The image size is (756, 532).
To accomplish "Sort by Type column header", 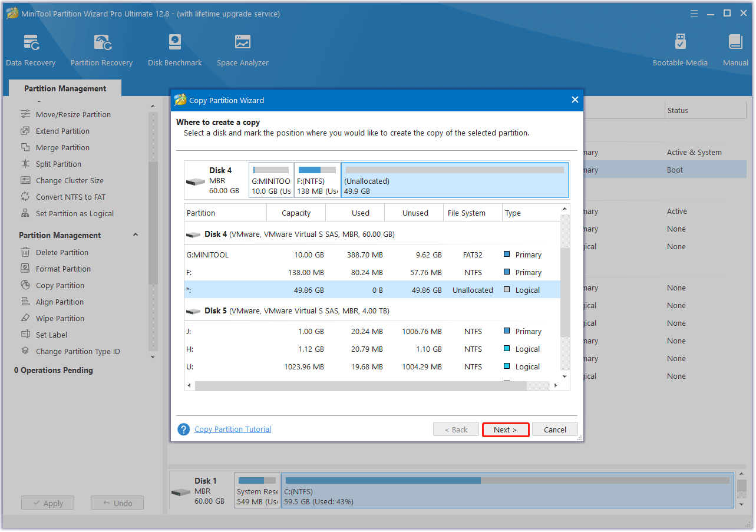I will click(530, 213).
